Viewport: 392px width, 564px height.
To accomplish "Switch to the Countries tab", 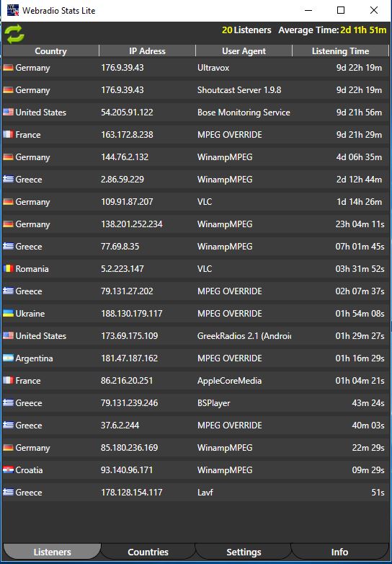I will click(x=148, y=552).
